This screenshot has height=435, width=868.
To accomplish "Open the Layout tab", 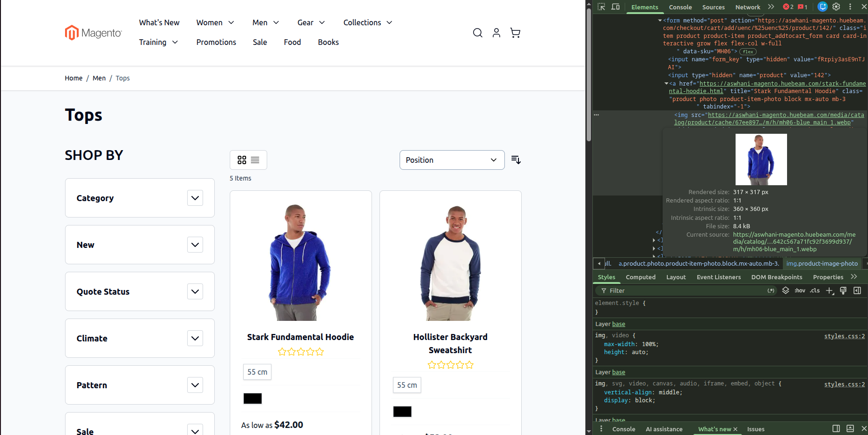I will tap(676, 277).
